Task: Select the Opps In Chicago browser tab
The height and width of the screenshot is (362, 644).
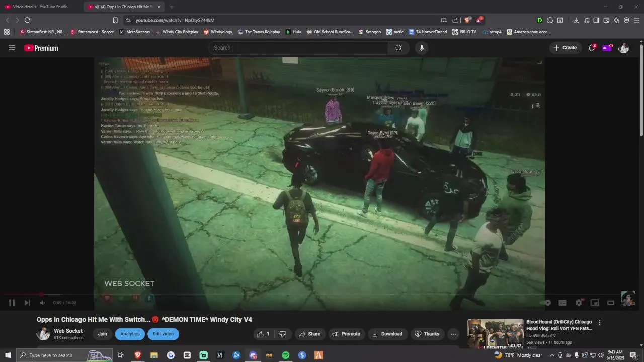Action: click(x=123, y=7)
